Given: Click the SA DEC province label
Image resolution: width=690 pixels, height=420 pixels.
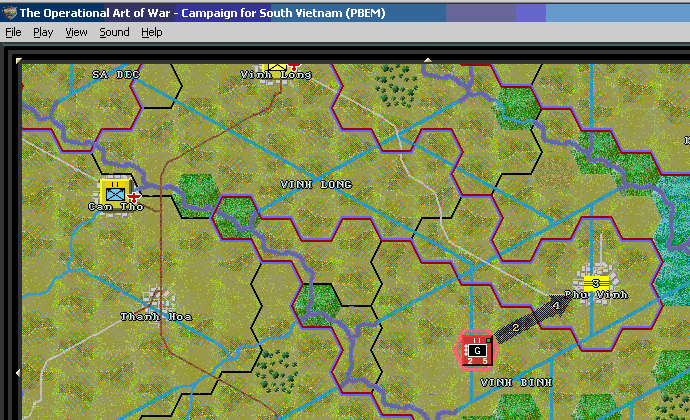Looking at the screenshot, I should (116, 75).
